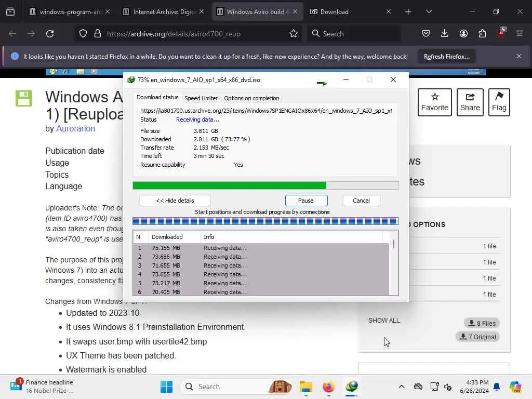Click the clock showing 4:33 PM
The width and height of the screenshot is (532, 399).
point(474,387)
